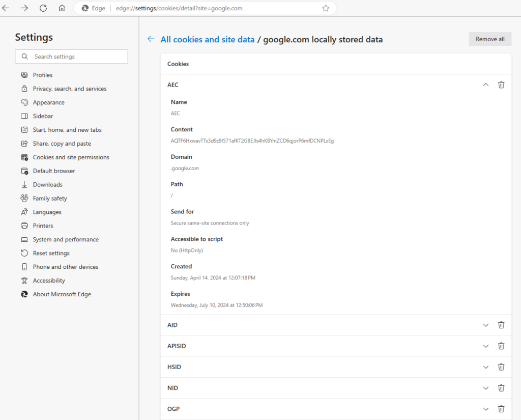Open the home page via home icon
Viewport: 521px width, 420px height.
[x=62, y=8]
